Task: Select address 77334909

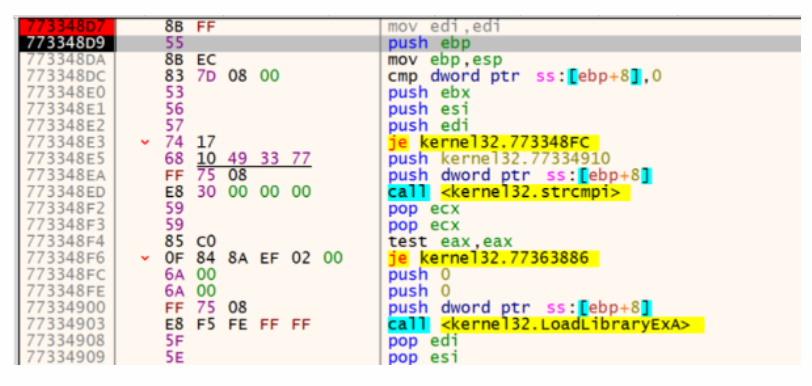Action: tap(66, 357)
